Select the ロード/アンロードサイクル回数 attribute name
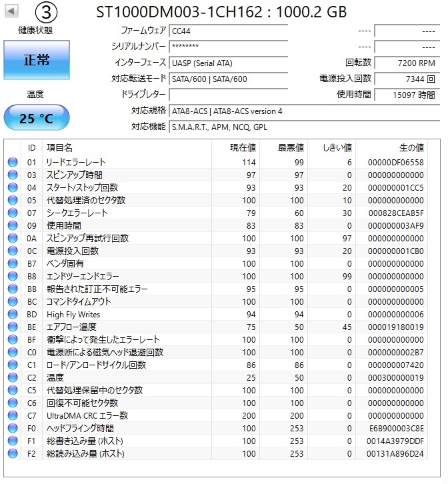The width and height of the screenshot is (448, 484). coord(96,365)
